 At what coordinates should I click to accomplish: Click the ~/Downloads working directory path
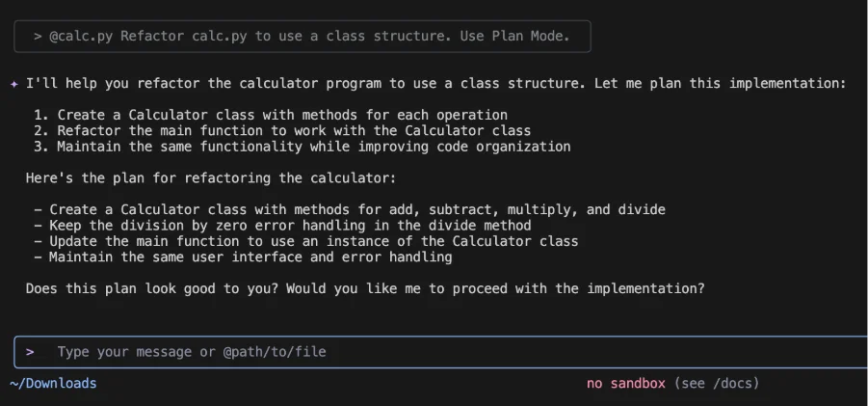pyautogui.click(x=53, y=383)
